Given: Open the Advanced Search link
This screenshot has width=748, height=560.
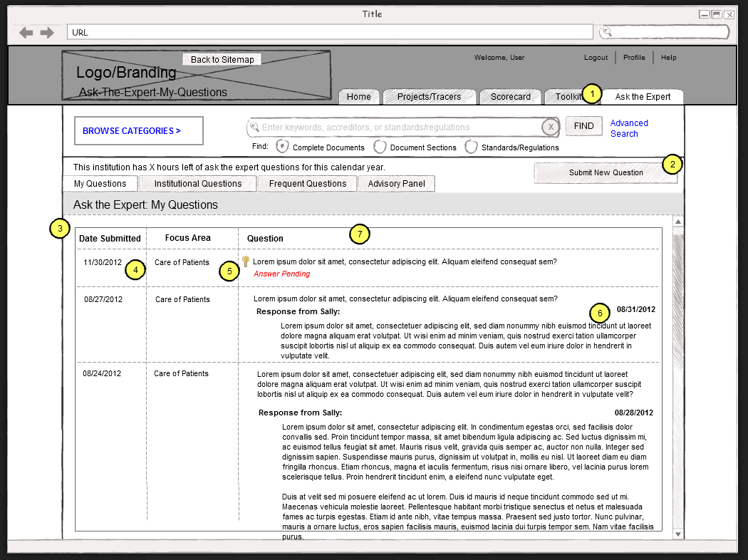Looking at the screenshot, I should click(x=629, y=128).
